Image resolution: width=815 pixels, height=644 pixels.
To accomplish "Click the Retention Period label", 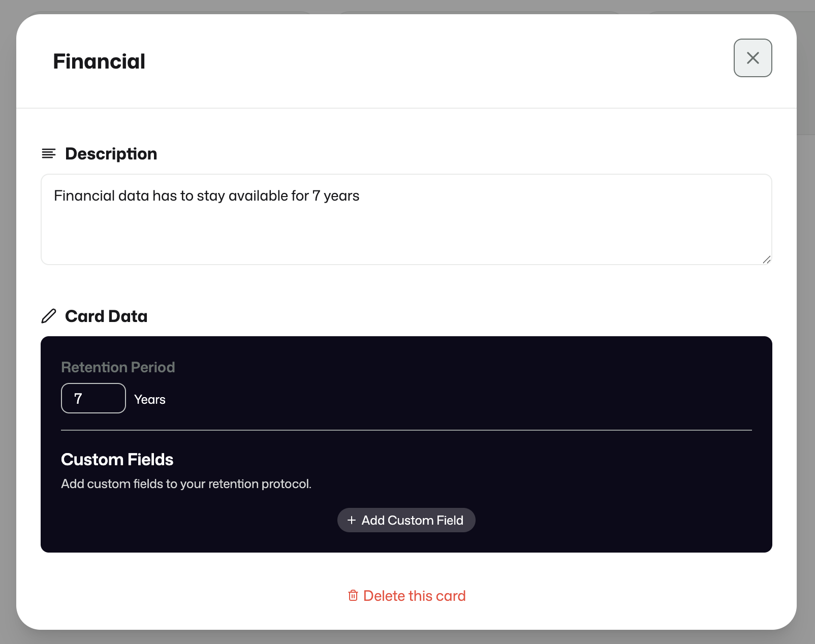I will 118,367.
